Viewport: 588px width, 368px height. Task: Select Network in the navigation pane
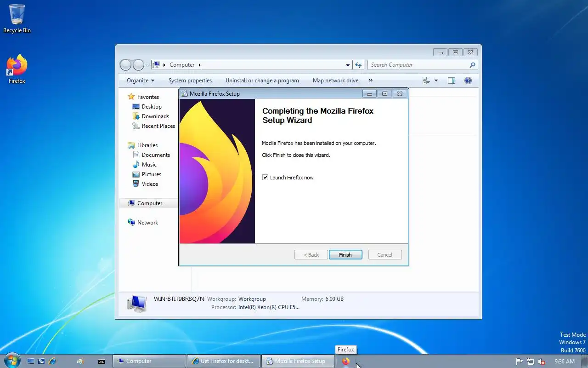pyautogui.click(x=147, y=223)
